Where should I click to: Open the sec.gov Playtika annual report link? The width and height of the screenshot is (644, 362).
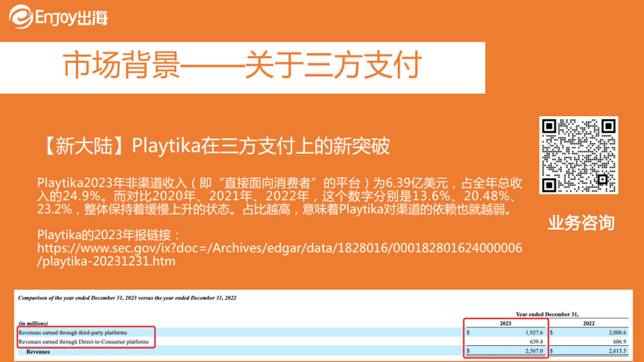(x=279, y=254)
